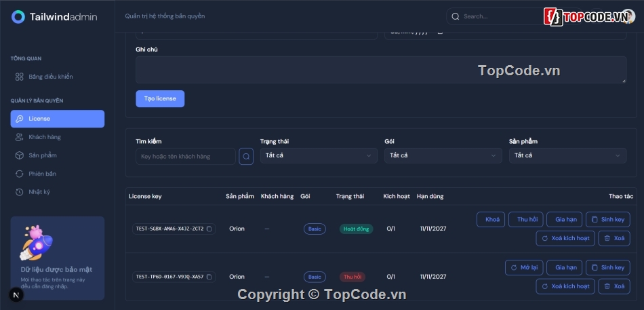
Task: Click the Thu hồi action button
Action: pos(526,220)
